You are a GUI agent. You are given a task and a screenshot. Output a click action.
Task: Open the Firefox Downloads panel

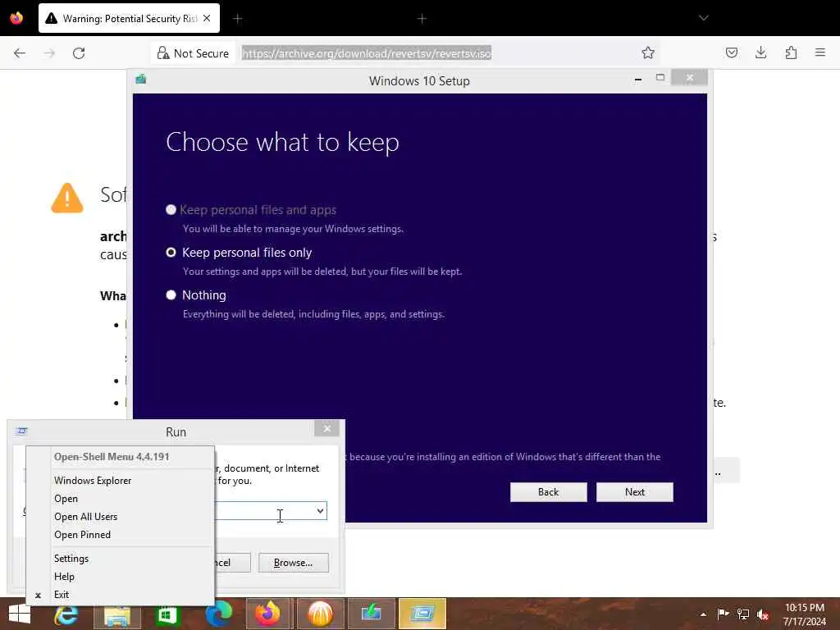coord(760,52)
